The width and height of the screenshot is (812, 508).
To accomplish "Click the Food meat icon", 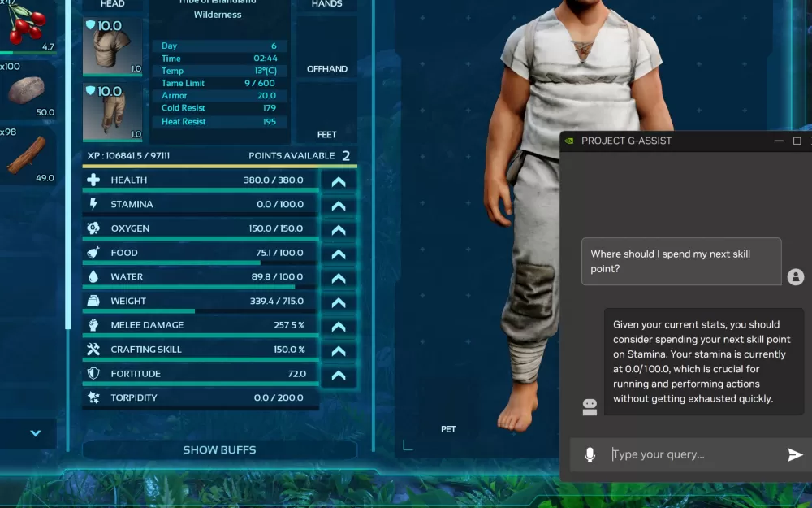I will tap(93, 253).
